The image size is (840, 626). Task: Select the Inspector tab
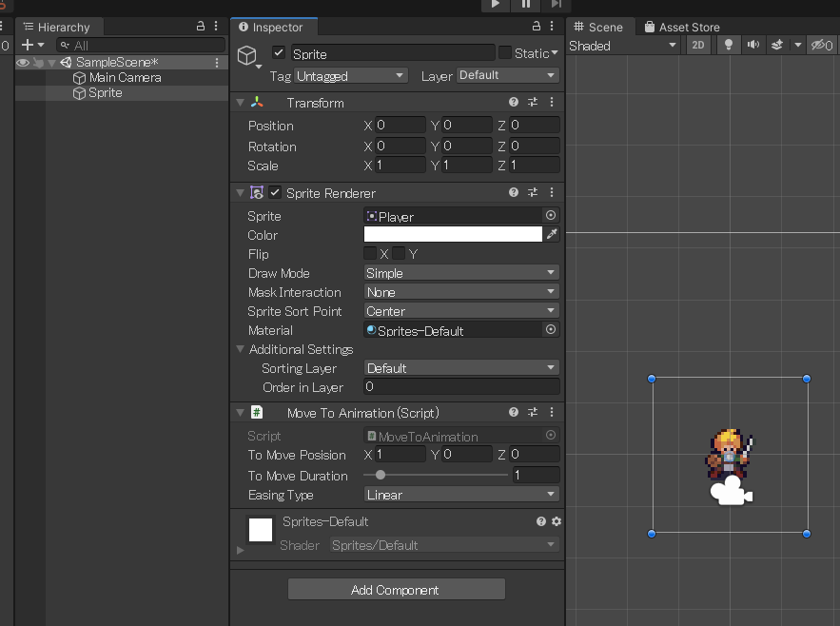tap(274, 27)
